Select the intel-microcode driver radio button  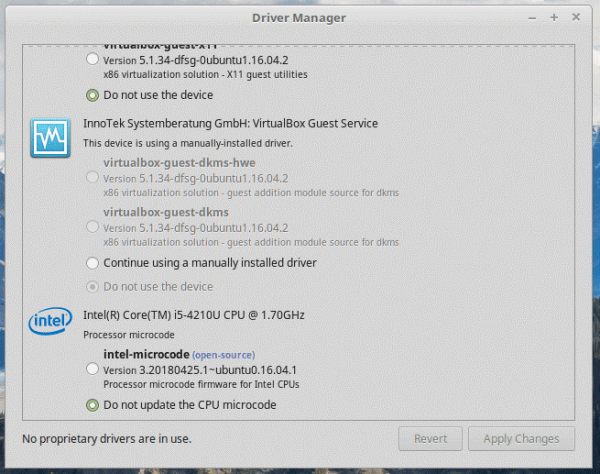[x=92, y=369]
